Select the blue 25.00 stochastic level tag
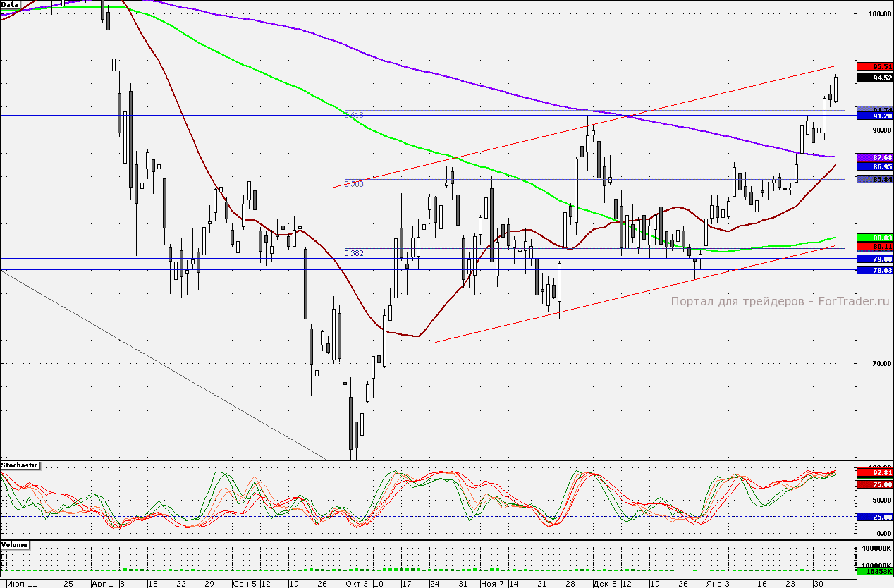 coord(874,517)
